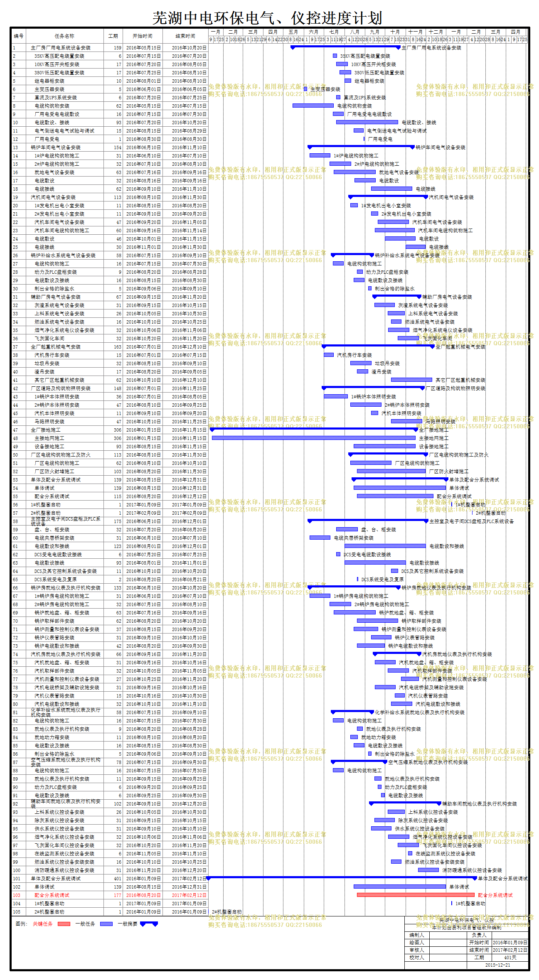Select task name 辅助厂房电气设备安装 in row 31

(56, 297)
